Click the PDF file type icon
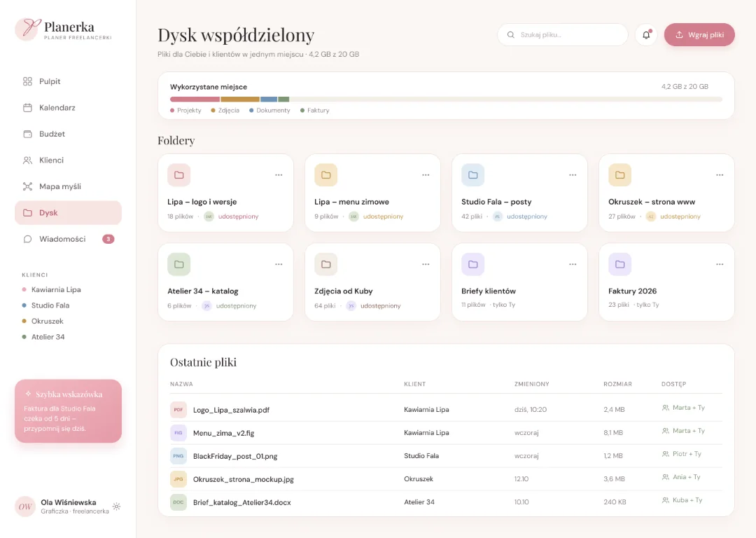 [x=178, y=410]
